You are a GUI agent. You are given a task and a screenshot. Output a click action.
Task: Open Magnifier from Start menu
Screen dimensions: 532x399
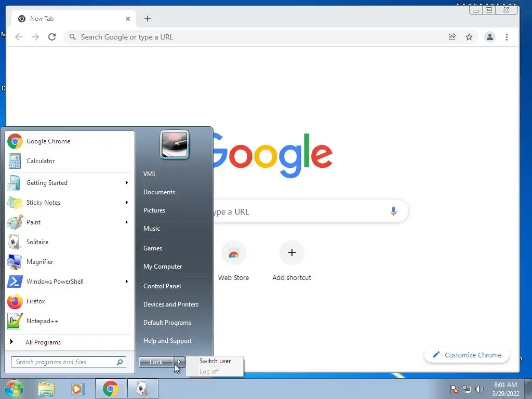70,262
